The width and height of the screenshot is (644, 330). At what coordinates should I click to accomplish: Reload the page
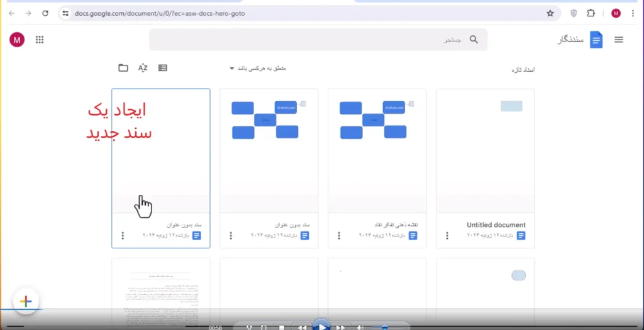click(45, 14)
